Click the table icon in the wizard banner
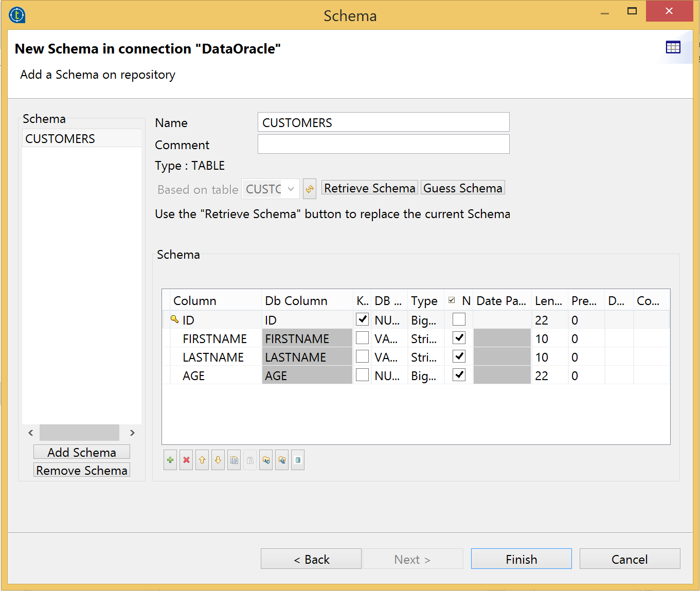 673,47
